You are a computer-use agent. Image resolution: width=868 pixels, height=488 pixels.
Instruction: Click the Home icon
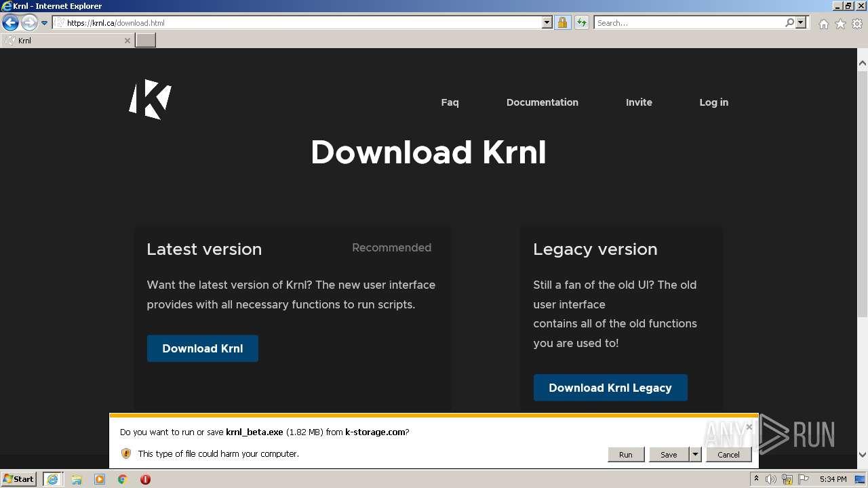pyautogui.click(x=823, y=24)
